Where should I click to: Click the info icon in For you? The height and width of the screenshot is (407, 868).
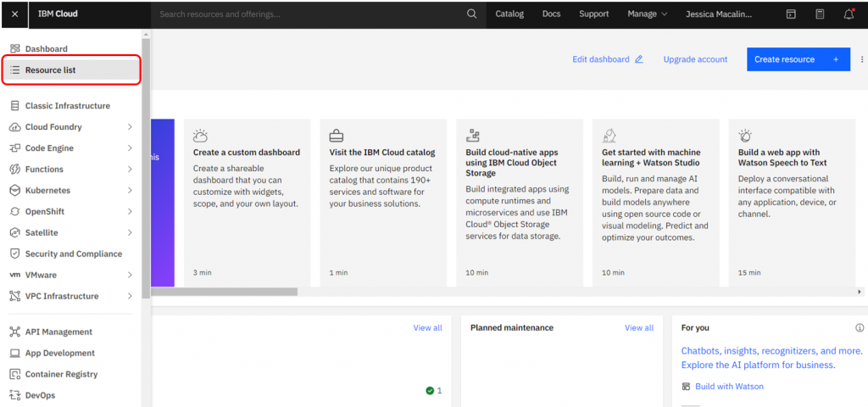pos(860,328)
